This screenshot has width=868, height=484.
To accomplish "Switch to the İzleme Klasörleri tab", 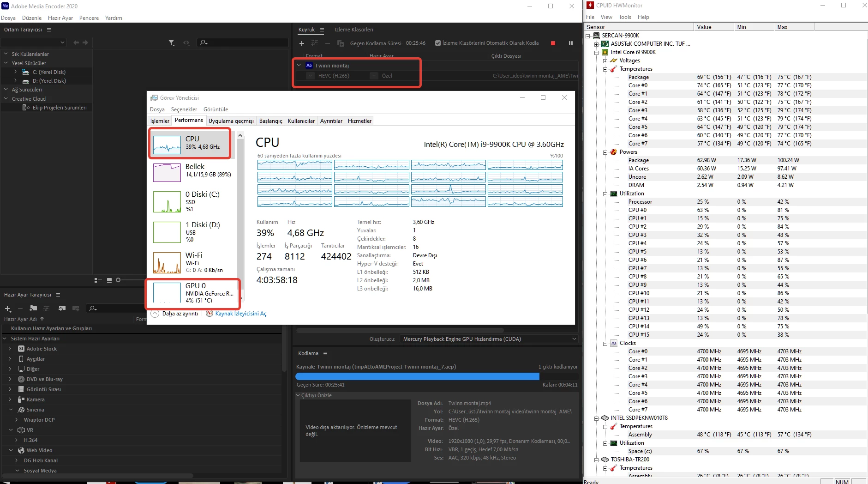I will click(354, 30).
